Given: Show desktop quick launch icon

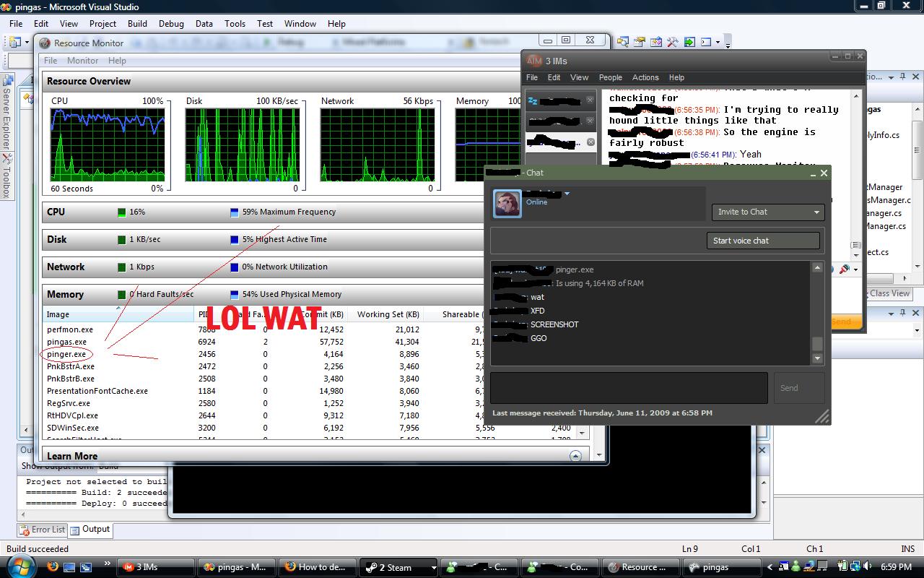Looking at the screenshot, I should (69, 567).
